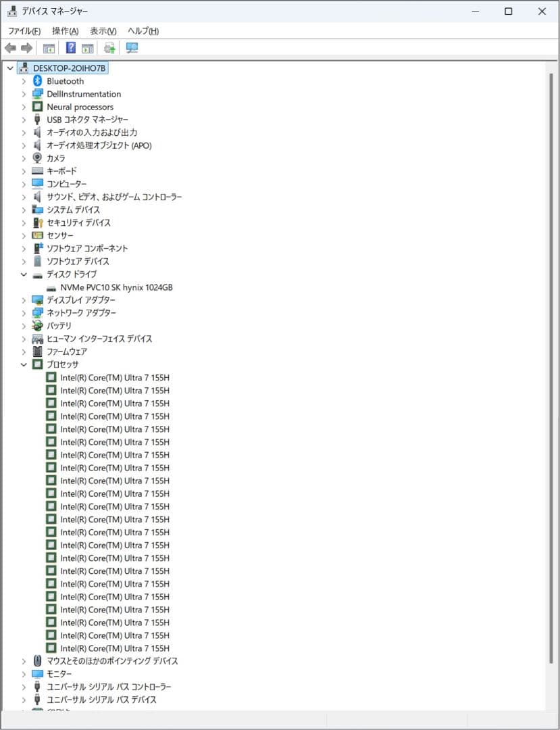Click the show console tree toolbar icon
Viewport: 560px width, 730px height.
pyautogui.click(x=49, y=47)
